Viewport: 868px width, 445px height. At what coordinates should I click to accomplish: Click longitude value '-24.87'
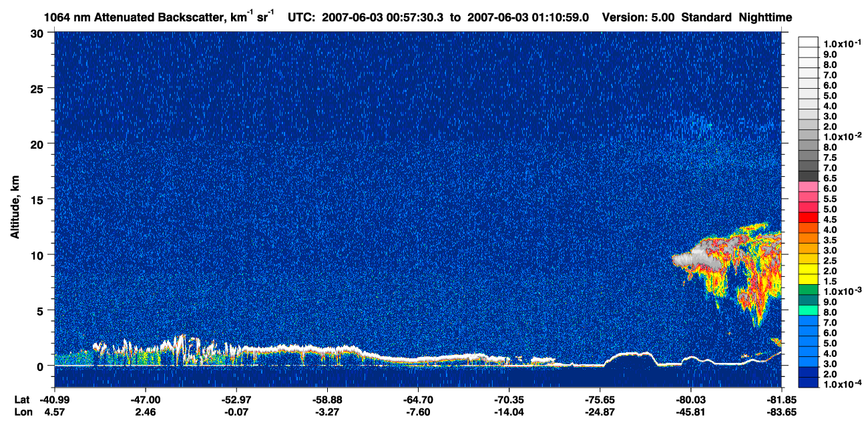coord(600,412)
